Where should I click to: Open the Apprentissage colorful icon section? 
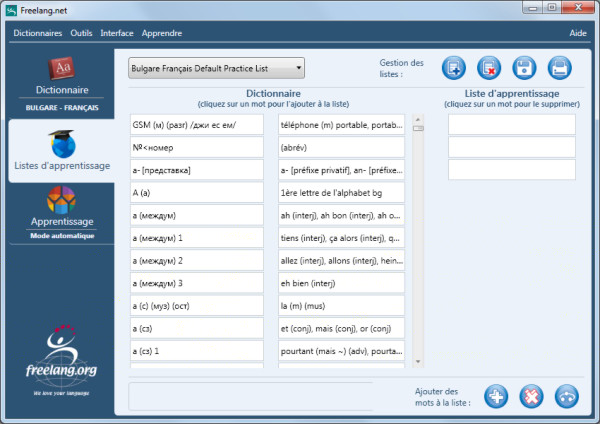click(x=61, y=200)
